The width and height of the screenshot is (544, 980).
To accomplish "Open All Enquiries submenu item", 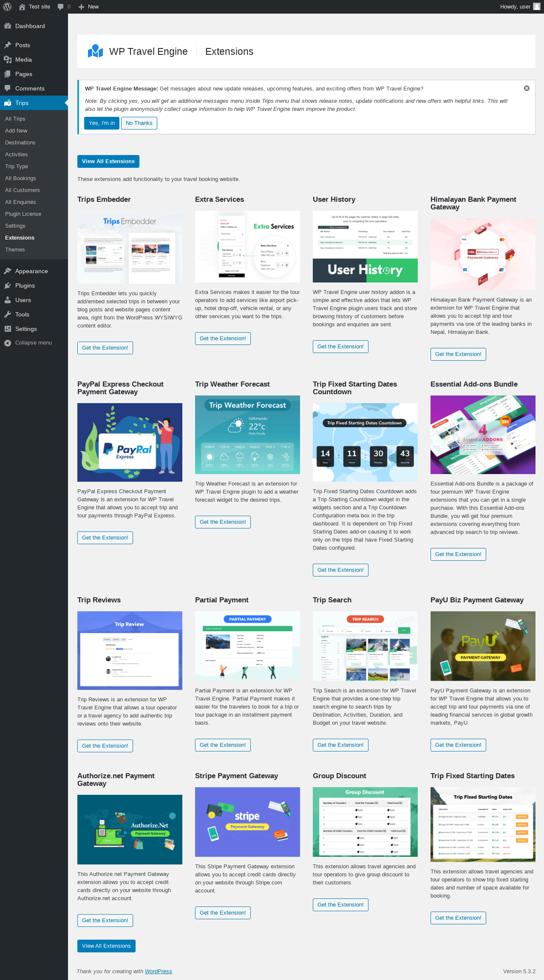I will (20, 202).
